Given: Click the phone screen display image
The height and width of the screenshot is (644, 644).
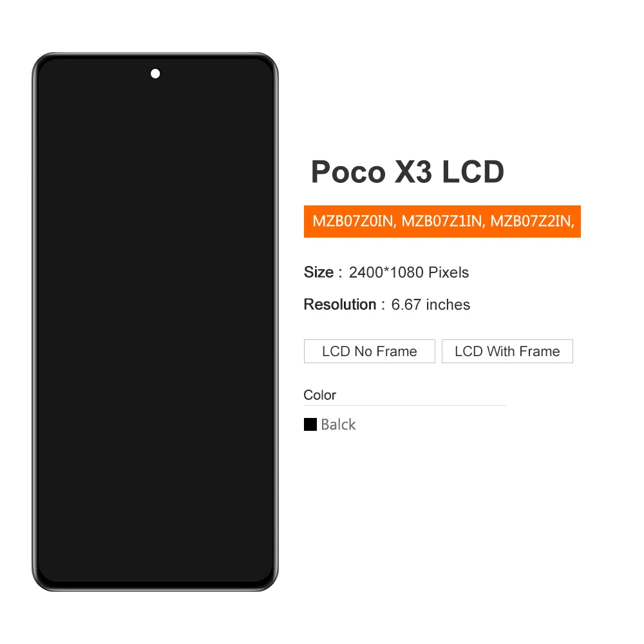Looking at the screenshot, I should tap(155, 322).
